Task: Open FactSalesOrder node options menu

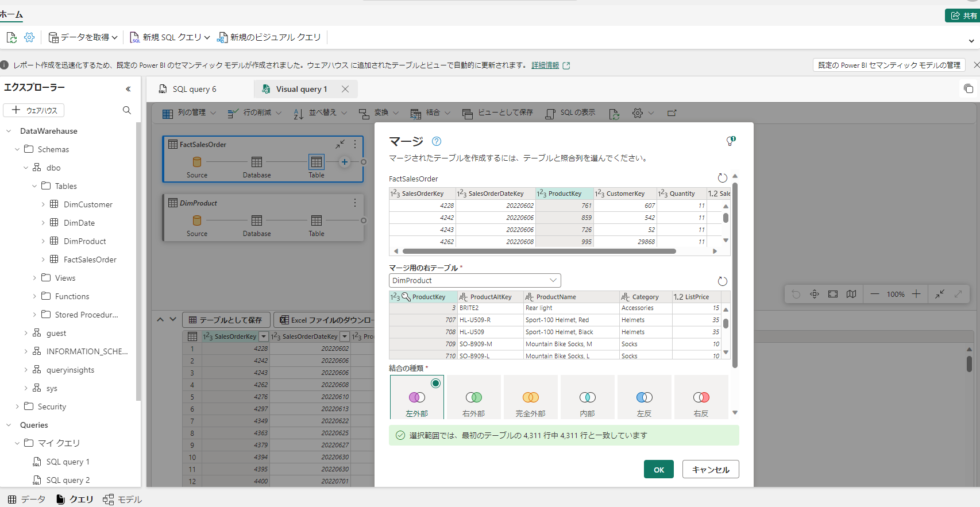Action: click(x=355, y=144)
